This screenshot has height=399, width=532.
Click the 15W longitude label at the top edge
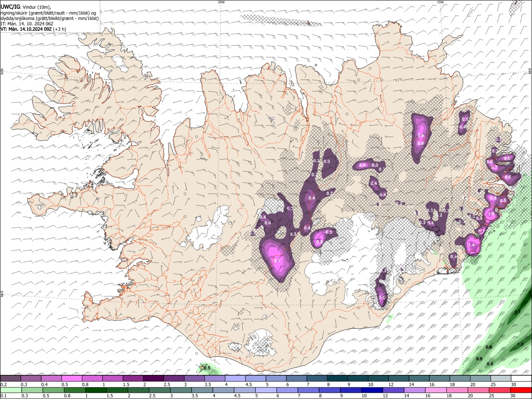(x=440, y=2)
